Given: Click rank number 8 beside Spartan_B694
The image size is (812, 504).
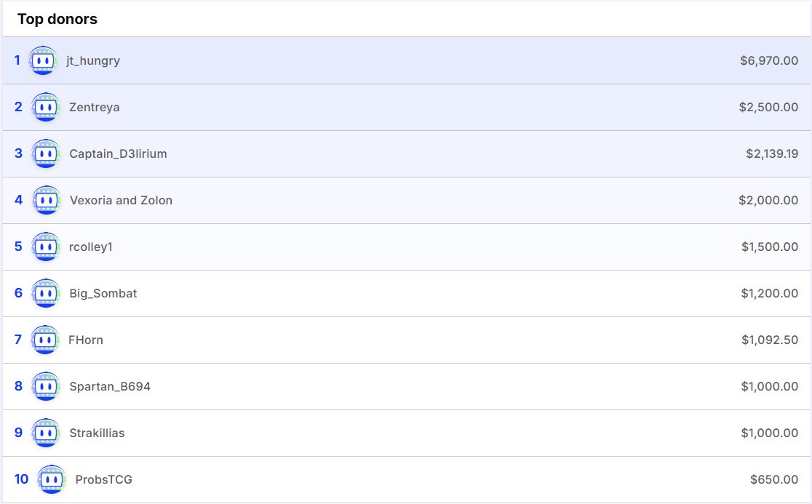Looking at the screenshot, I should point(18,386).
